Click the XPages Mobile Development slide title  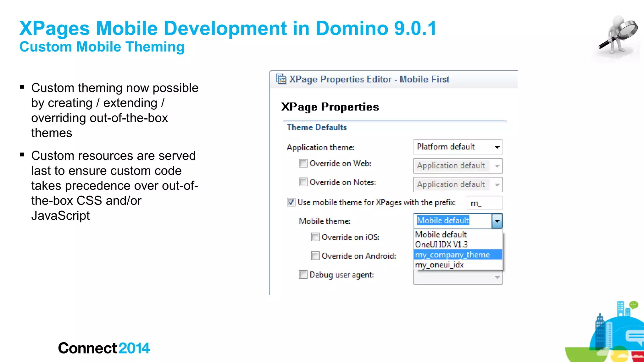[x=228, y=28]
